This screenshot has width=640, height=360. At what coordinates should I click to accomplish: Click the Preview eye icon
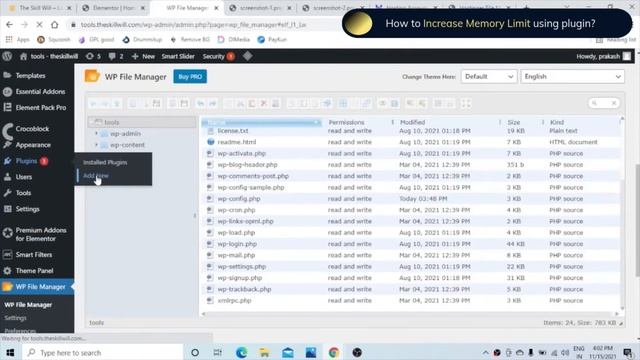pyautogui.click(x=382, y=104)
